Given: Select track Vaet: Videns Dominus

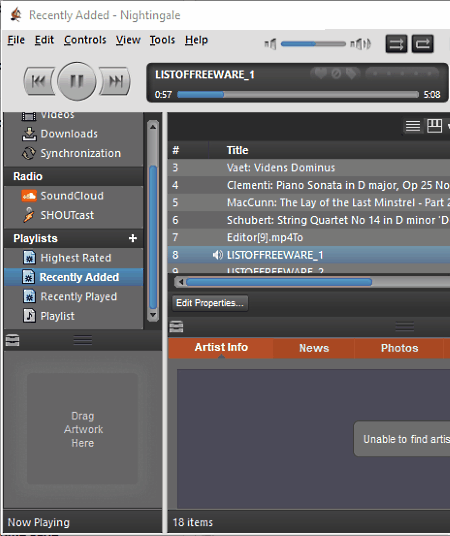Looking at the screenshot, I should [x=309, y=168].
